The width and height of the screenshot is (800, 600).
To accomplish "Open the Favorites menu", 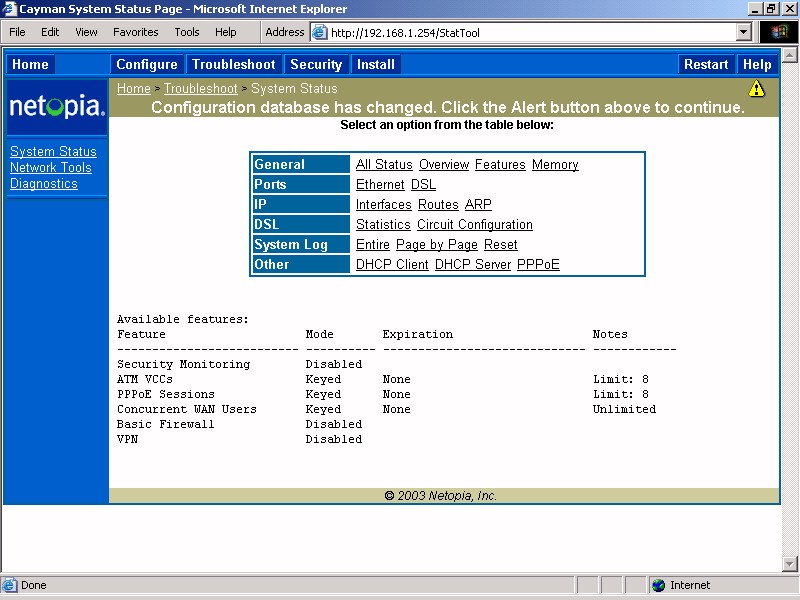I will pos(136,32).
